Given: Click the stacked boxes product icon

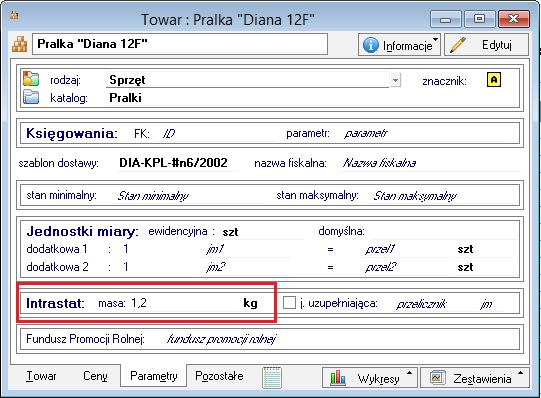Looking at the screenshot, I should pyautogui.click(x=19, y=44).
